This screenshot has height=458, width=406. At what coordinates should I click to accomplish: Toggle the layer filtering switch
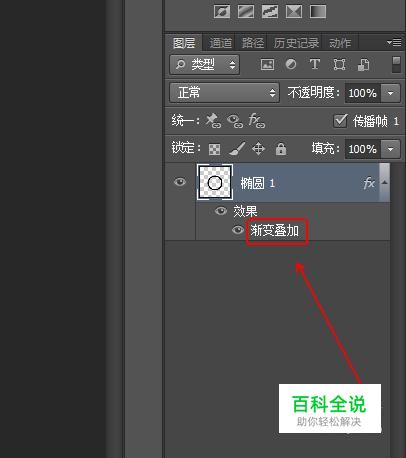coord(396,64)
